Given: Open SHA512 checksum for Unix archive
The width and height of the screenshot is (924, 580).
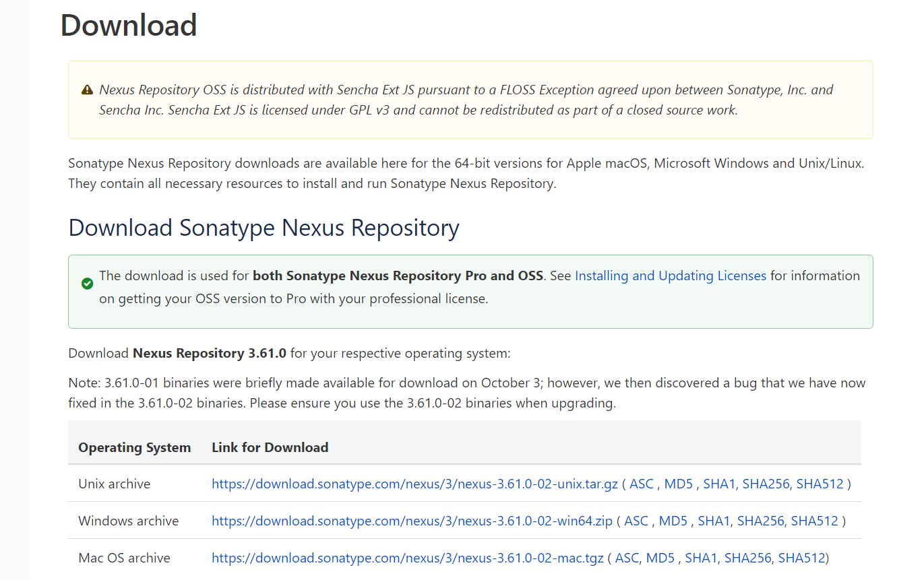Looking at the screenshot, I should pos(820,484).
